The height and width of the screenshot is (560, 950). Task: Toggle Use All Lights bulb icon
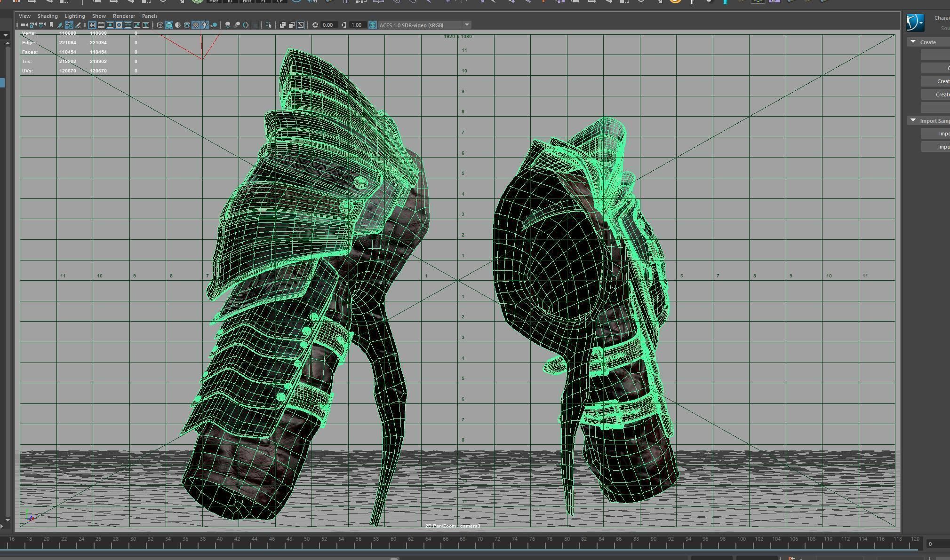[x=205, y=25]
